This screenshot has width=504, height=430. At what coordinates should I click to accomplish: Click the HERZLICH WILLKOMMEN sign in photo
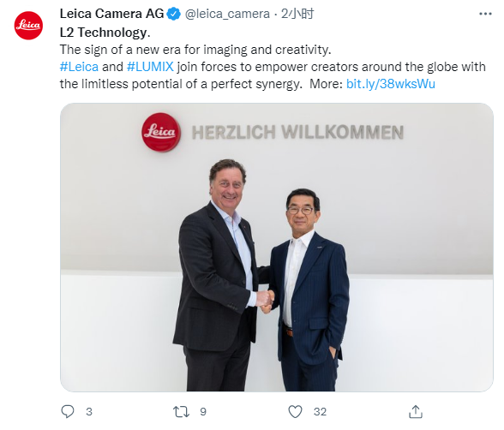tap(297, 132)
